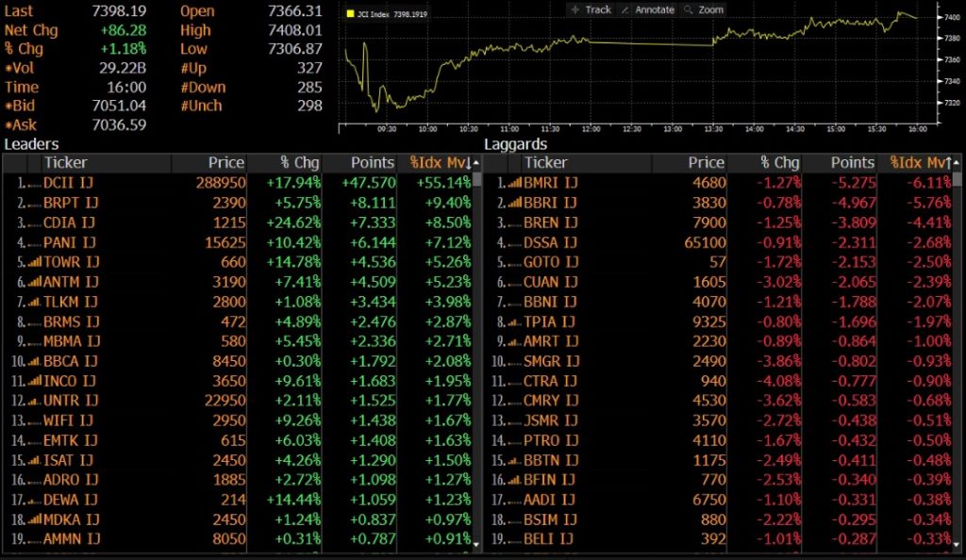The width and height of the screenshot is (966, 560).
Task: Open the DSSA IJ ticker
Action: click(x=551, y=242)
